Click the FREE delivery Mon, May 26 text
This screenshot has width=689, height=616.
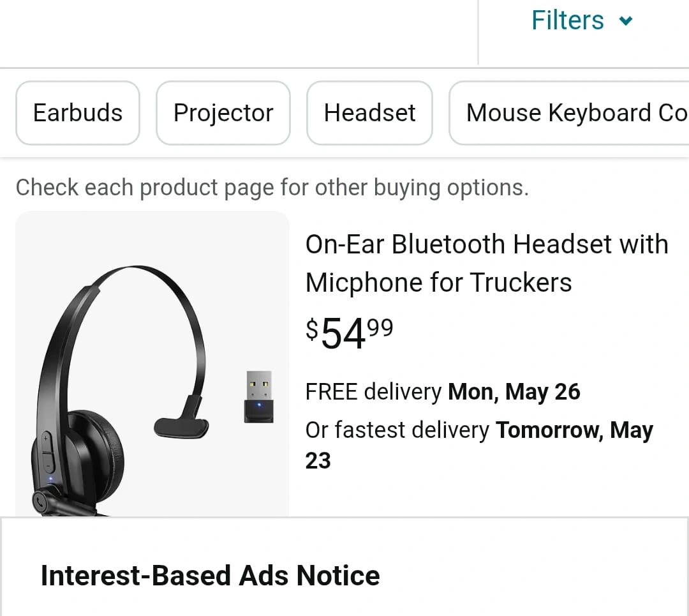click(x=443, y=392)
